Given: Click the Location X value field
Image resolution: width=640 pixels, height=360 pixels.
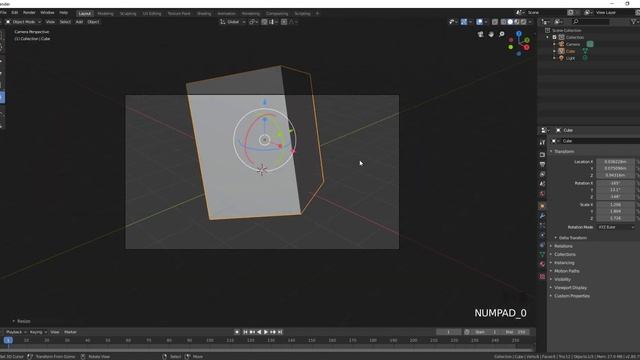Looking at the screenshot, I should [616, 162].
